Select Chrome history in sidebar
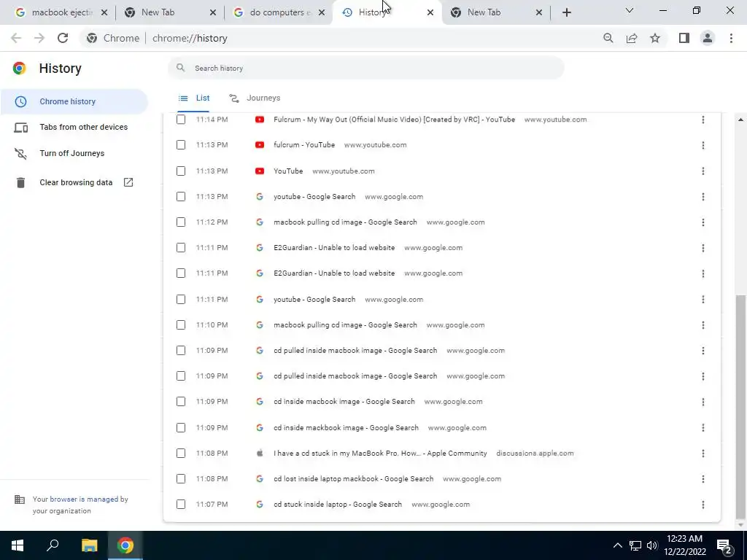The image size is (747, 560). coord(74,101)
